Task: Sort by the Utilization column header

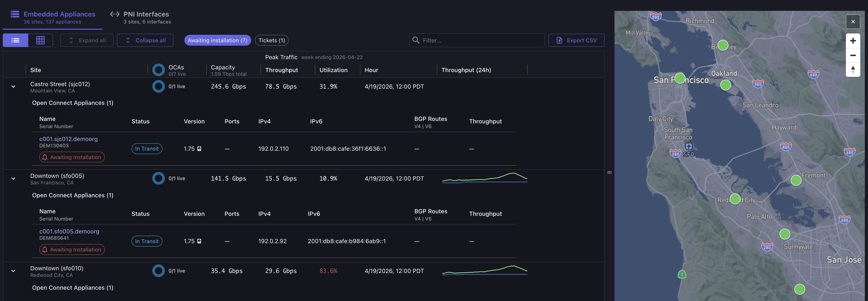Action: (x=333, y=70)
